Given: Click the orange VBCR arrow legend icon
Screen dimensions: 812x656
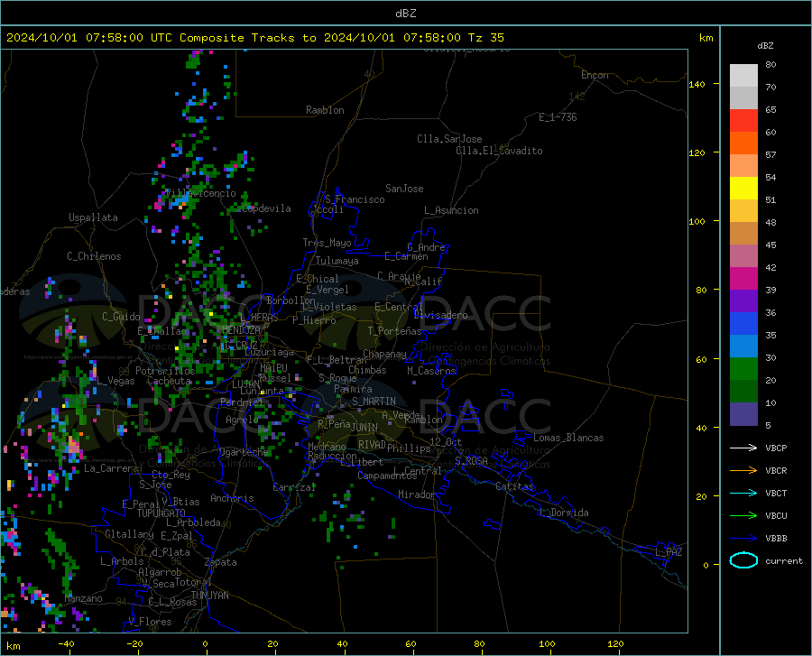Looking at the screenshot, I should 743,471.
